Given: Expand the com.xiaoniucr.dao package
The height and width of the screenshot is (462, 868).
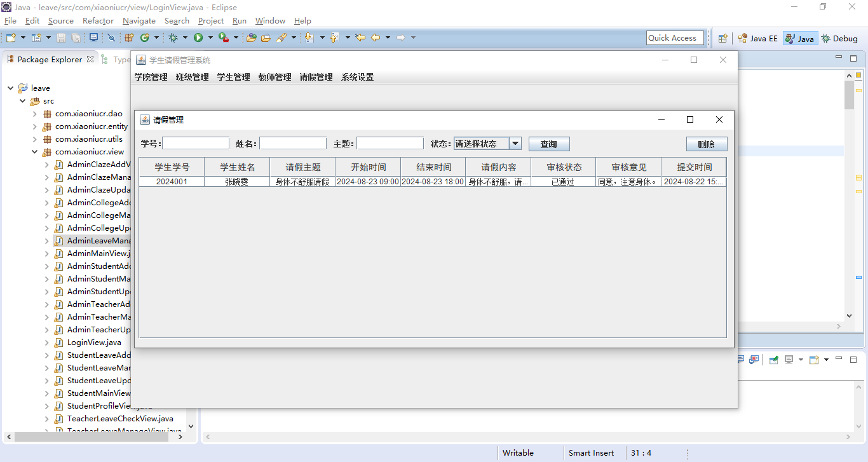Looking at the screenshot, I should pos(35,114).
